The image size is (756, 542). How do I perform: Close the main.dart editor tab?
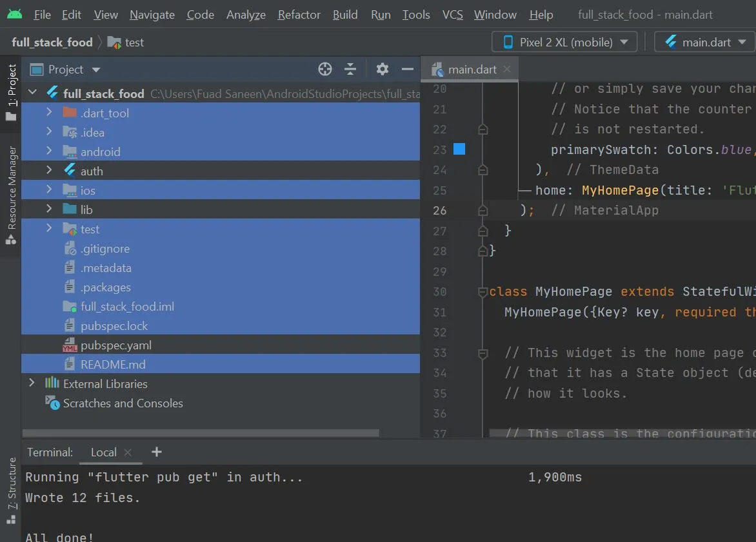507,70
